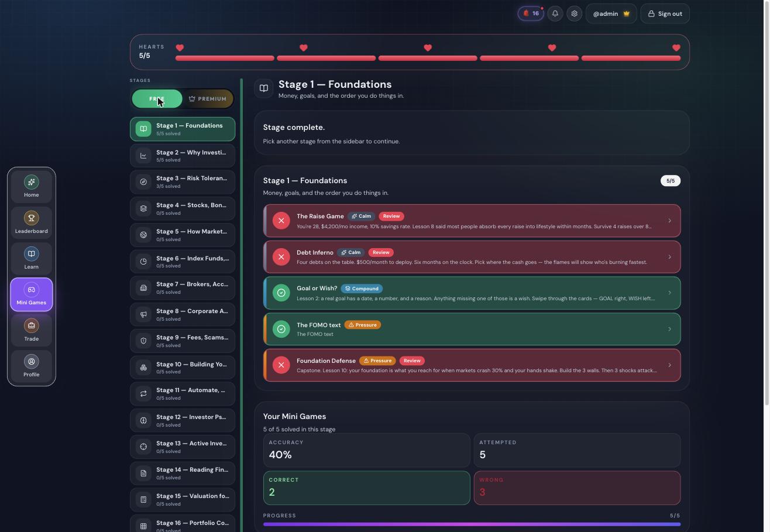Screen dimensions: 770x532
Task: Expand The Raise Game row chevron
Action: click(x=669, y=221)
